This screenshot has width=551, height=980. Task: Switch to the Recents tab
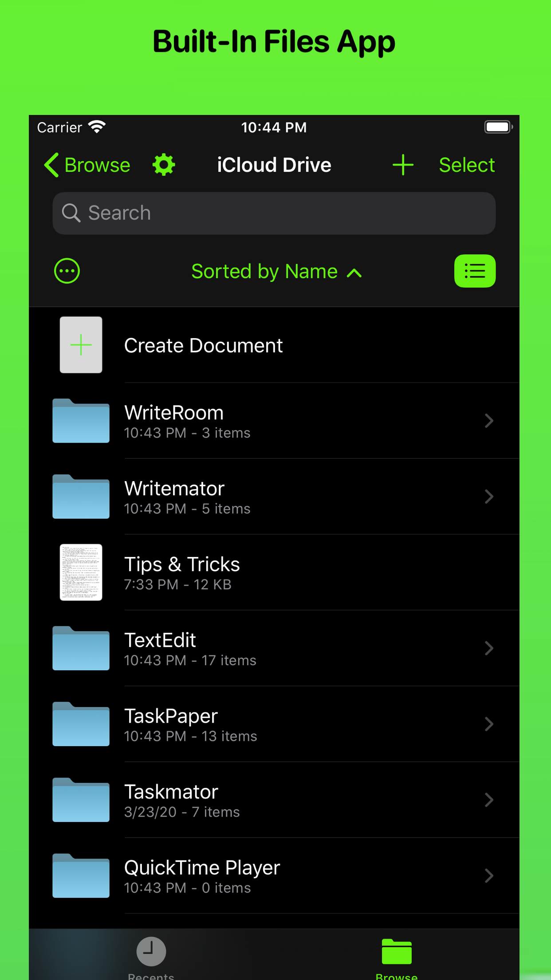tap(151, 956)
